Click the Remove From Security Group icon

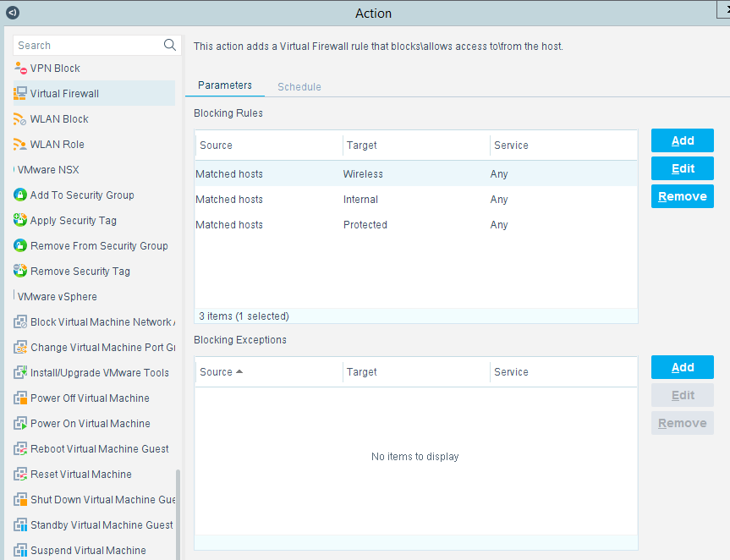(20, 245)
